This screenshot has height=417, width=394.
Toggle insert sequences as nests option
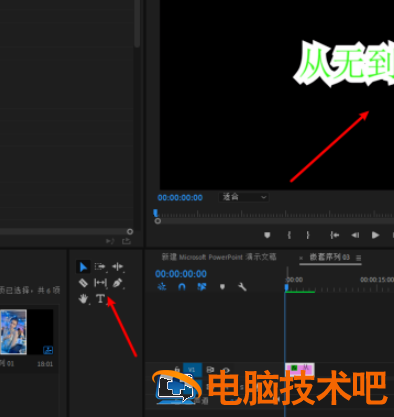point(162,287)
